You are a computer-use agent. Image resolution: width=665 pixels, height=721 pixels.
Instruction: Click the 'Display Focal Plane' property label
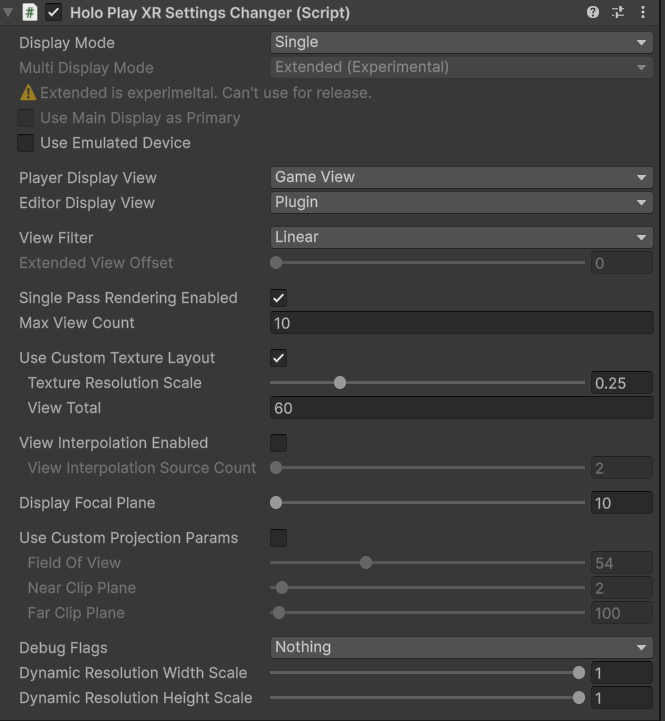click(x=87, y=503)
